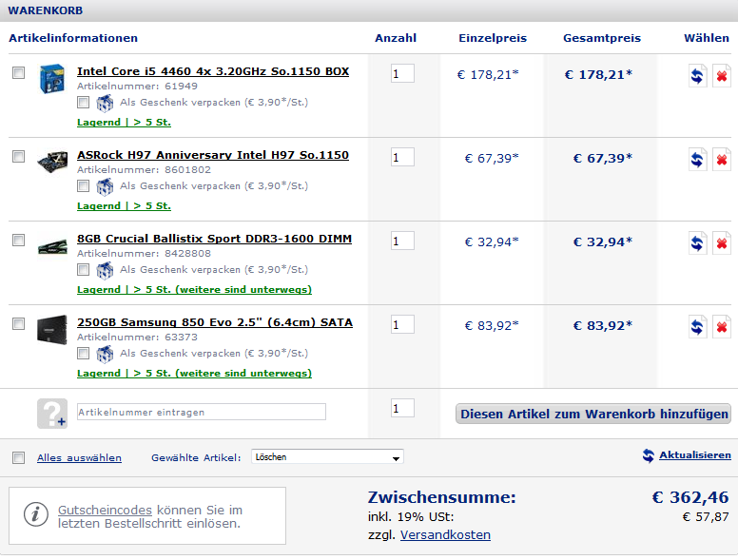Click the question mark add-article icon
Viewport: 738px width, 560px height.
pos(52,414)
